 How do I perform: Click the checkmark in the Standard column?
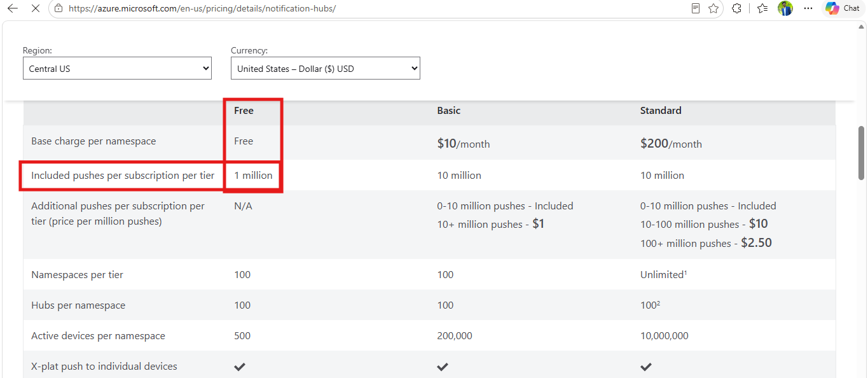point(646,367)
